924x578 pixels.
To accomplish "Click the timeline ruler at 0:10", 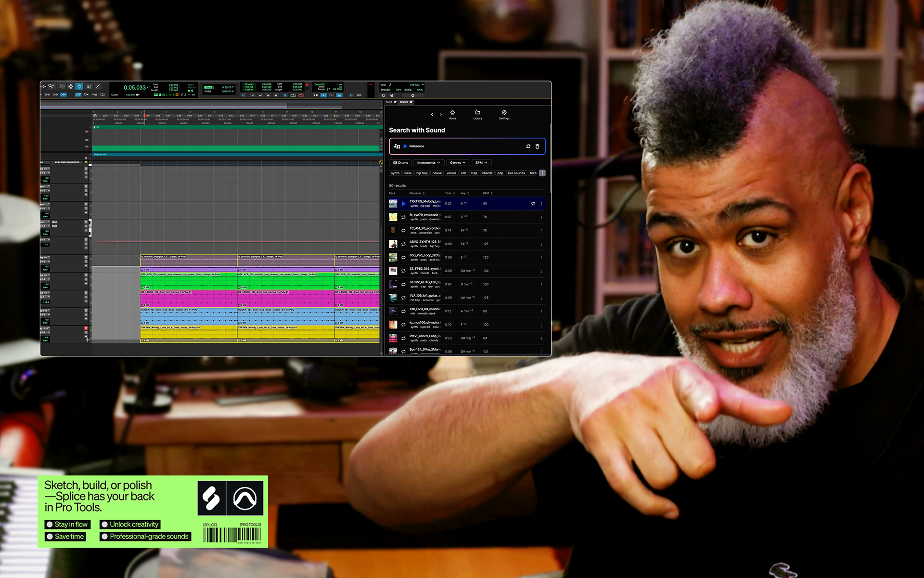I will tap(200, 116).
